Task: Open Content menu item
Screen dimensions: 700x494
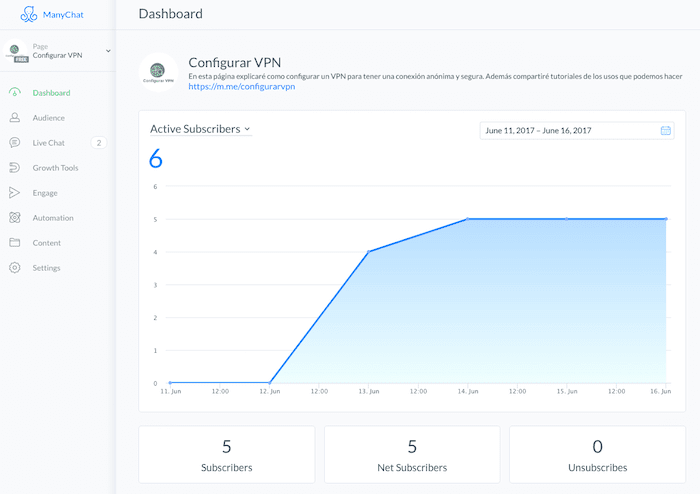Action: [x=46, y=243]
